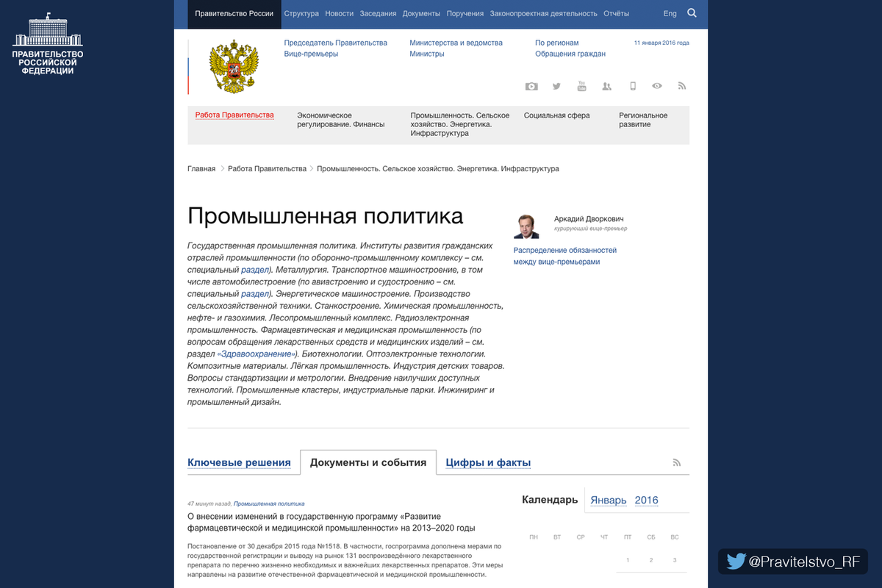Go to Работа Правительства breadcrumb
882x588 pixels.
267,168
